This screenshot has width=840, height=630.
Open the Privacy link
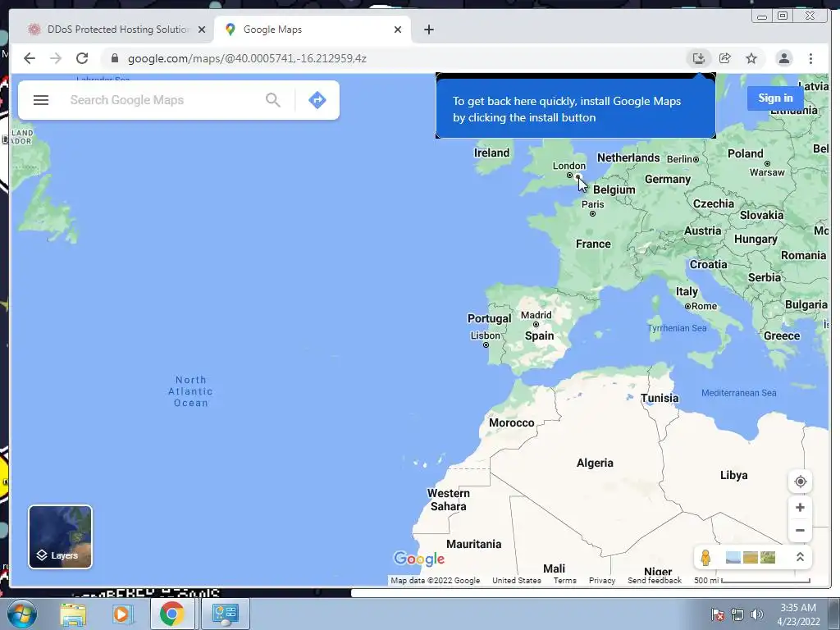(601, 580)
